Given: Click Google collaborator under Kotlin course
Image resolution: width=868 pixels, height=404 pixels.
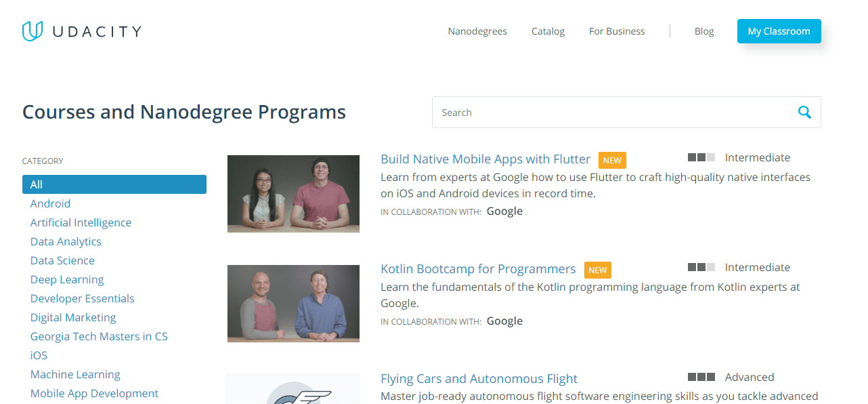Looking at the screenshot, I should [x=504, y=321].
